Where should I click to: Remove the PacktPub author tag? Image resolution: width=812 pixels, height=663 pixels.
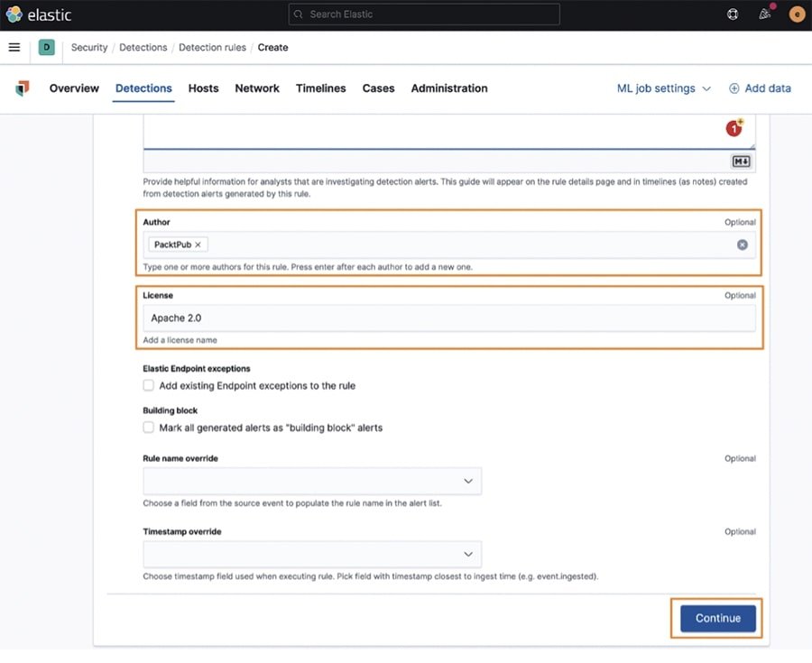[198, 244]
